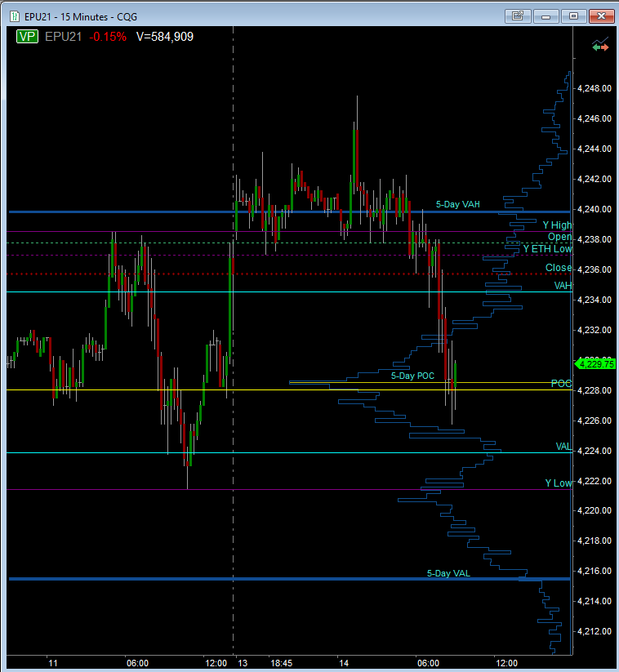Click the 5-Day VAH line label
The width and height of the screenshot is (619, 672).
[x=457, y=204]
